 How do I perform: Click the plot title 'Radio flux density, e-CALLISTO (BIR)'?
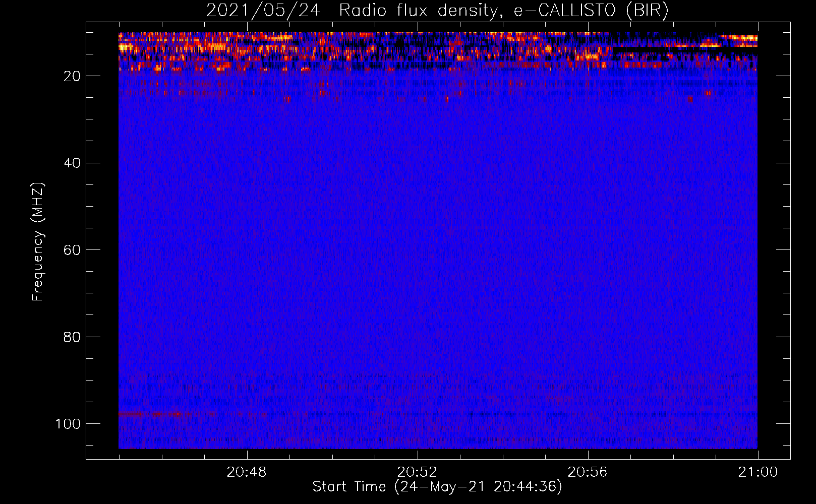[x=503, y=11]
